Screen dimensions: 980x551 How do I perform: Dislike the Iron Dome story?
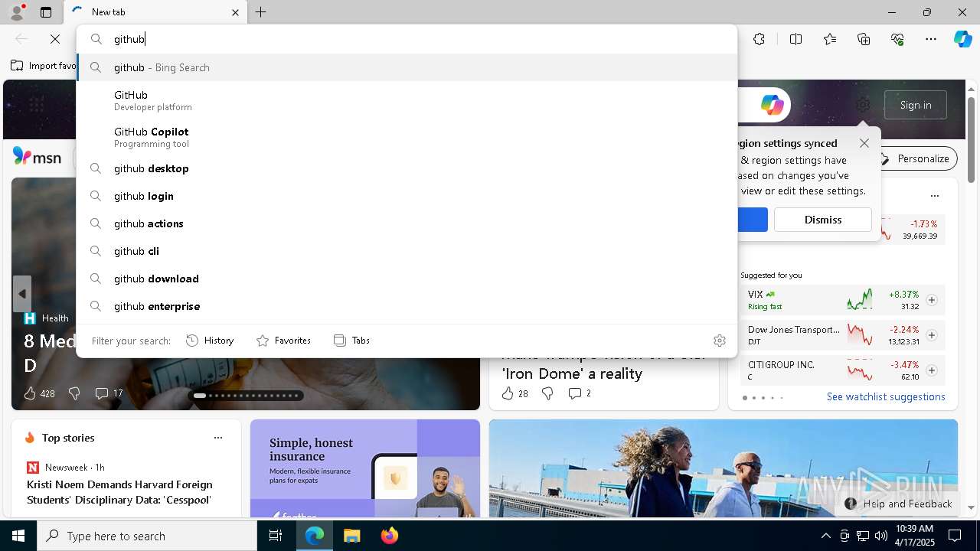pyautogui.click(x=547, y=393)
